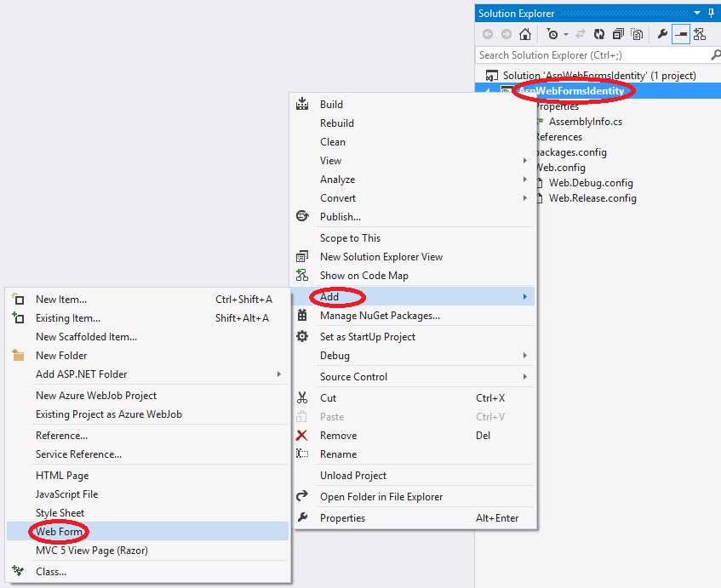Click the Sync with Active Document icon

tap(581, 34)
